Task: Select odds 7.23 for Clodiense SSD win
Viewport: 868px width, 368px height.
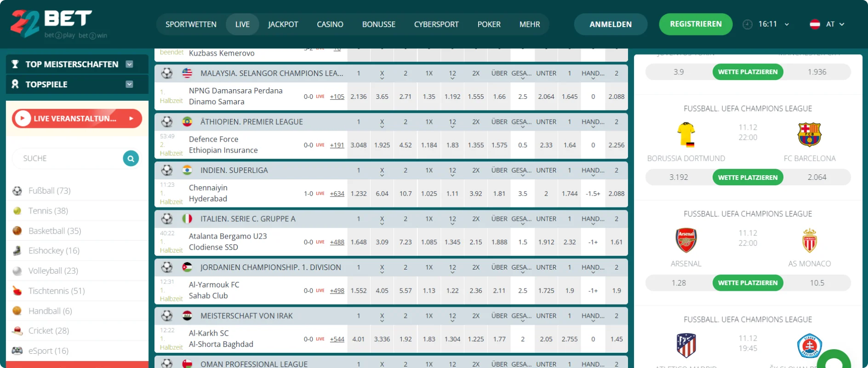Action: pos(405,242)
